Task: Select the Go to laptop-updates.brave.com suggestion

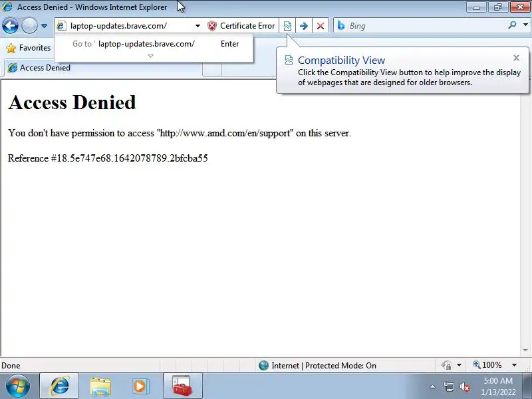Action: click(154, 44)
